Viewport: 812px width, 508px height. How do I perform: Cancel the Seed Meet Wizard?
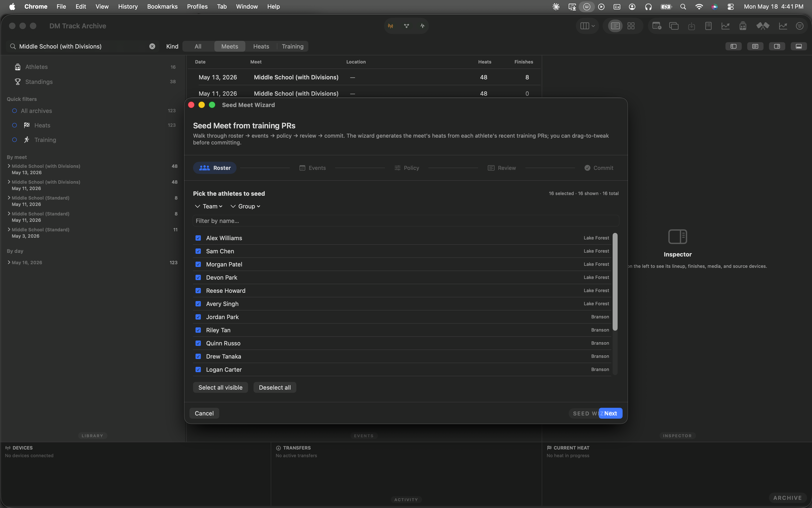204,413
